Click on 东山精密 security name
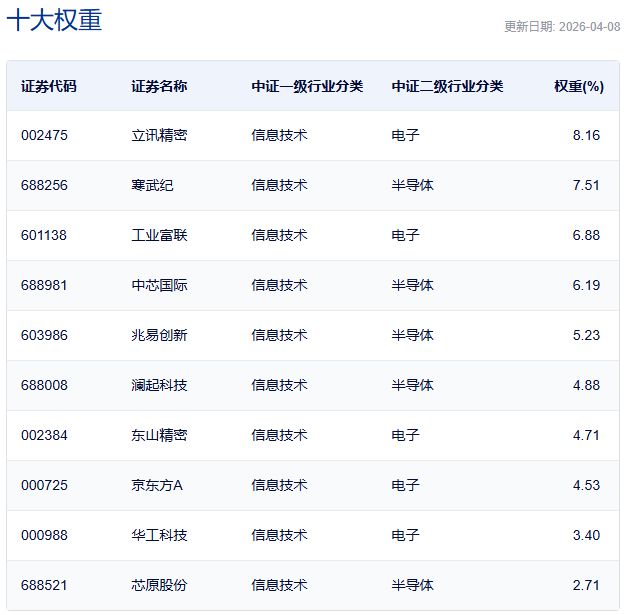The height and width of the screenshot is (615, 626). [159, 435]
